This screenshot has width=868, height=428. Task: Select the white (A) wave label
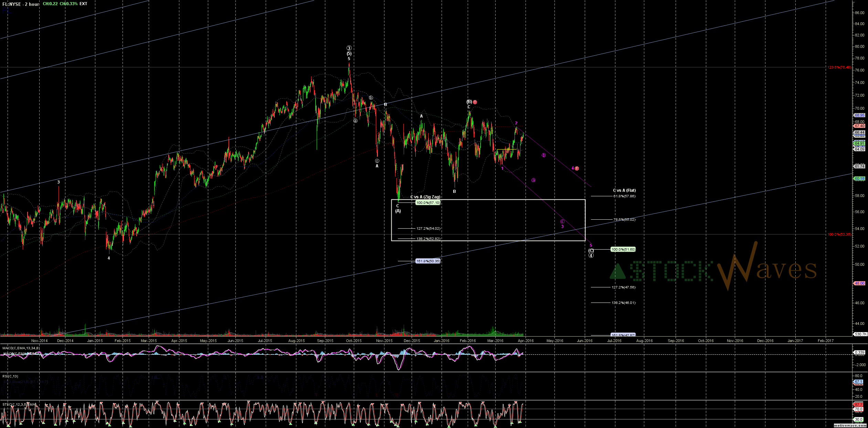click(398, 211)
